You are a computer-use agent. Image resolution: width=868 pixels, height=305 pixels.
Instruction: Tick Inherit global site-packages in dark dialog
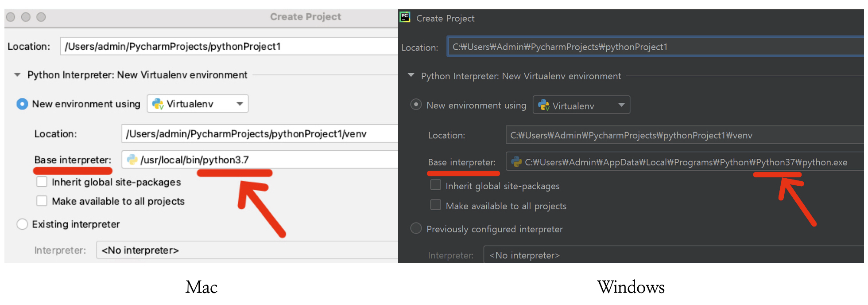[436, 185]
